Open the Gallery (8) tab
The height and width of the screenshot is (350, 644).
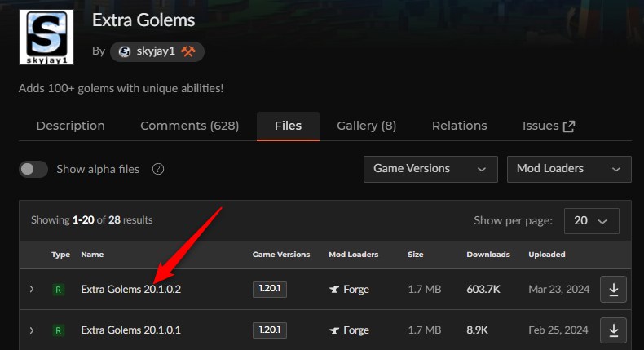(366, 126)
